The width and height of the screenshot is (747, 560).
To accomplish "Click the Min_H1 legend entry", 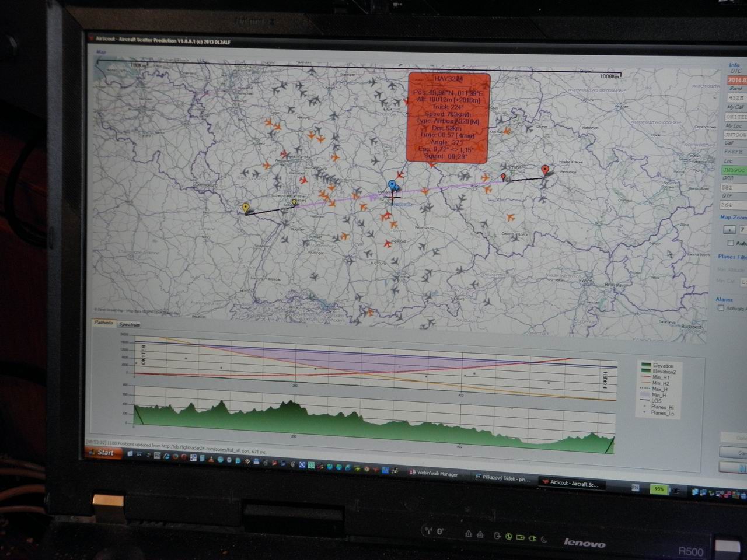I will [655, 377].
